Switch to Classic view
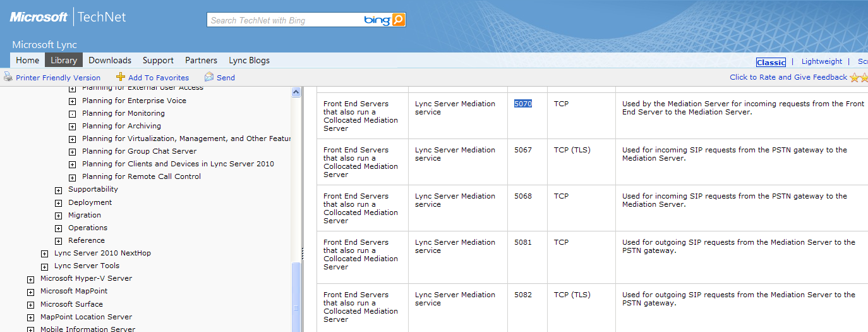868x332 pixels. [771, 62]
